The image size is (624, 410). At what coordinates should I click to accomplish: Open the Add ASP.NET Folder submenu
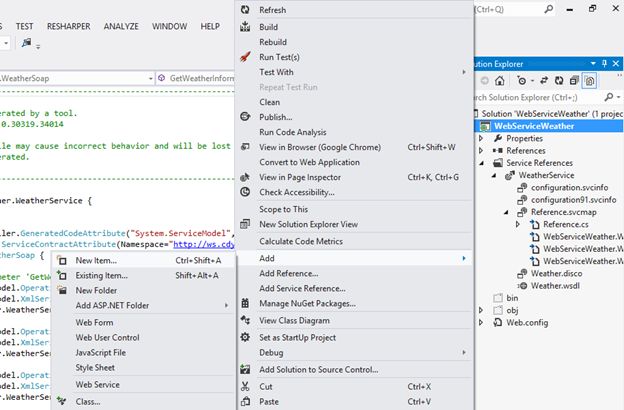click(x=144, y=305)
